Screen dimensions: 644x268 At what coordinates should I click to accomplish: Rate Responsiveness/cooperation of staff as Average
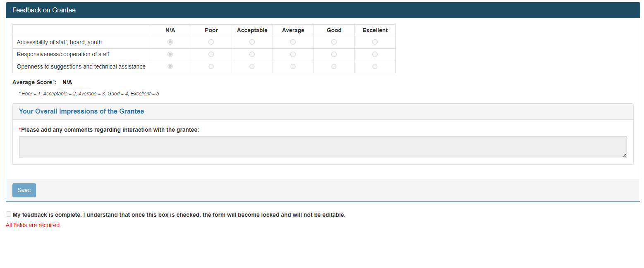point(293,55)
